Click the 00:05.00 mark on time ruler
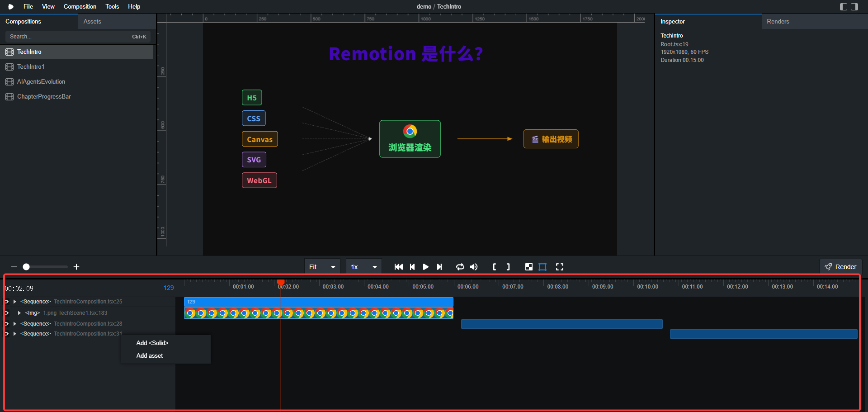Image resolution: width=868 pixels, height=412 pixels. [x=423, y=287]
